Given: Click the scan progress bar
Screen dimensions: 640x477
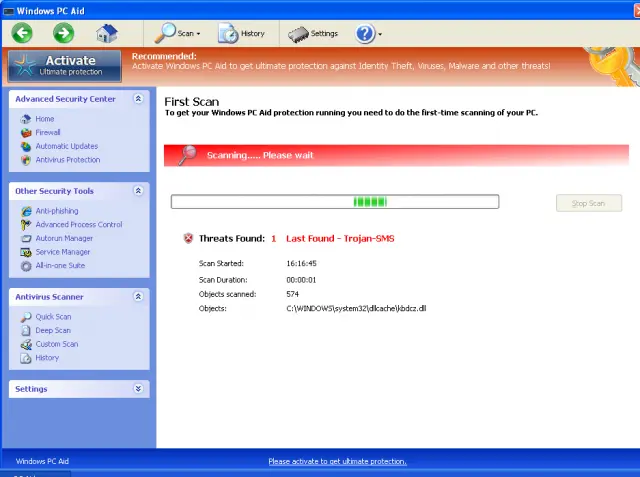Looking at the screenshot, I should pos(335,202).
